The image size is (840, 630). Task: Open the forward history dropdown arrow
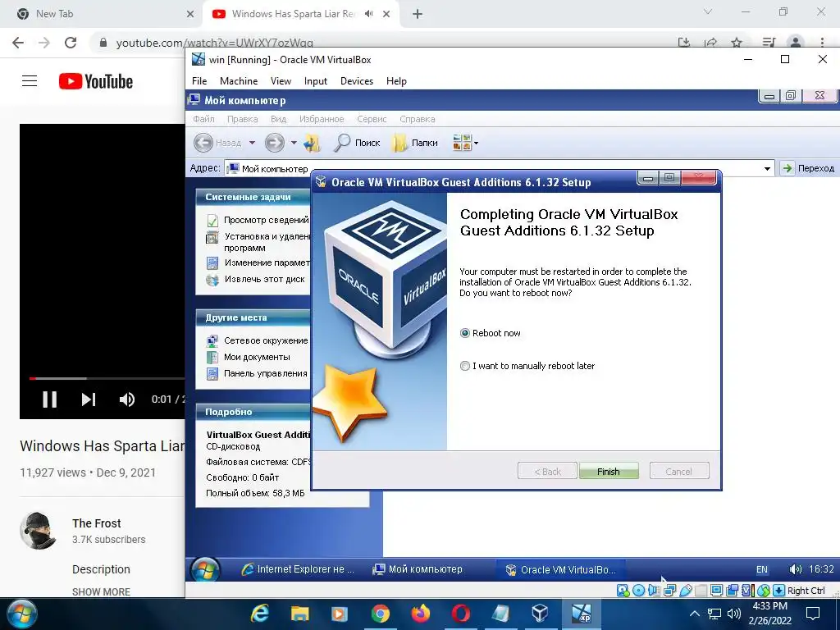click(294, 143)
